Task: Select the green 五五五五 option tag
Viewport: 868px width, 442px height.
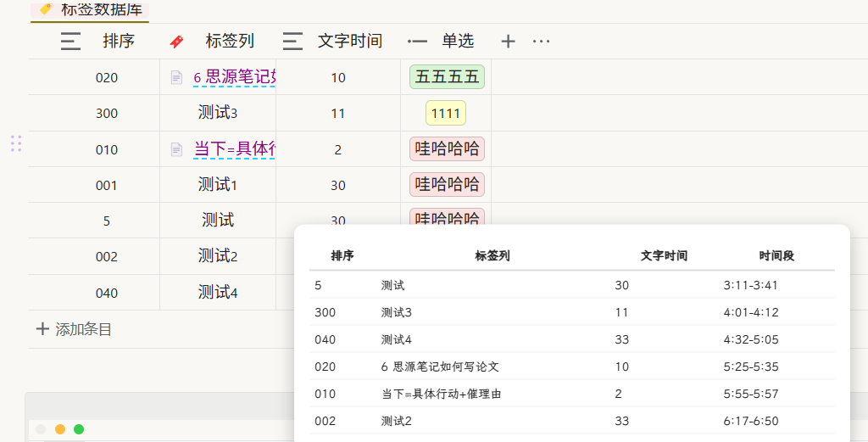Action: (447, 77)
